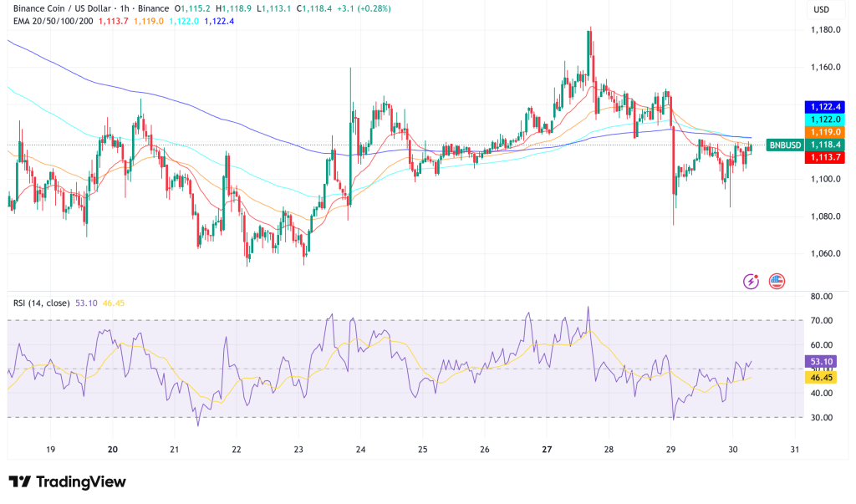Click the BNBUSD price label on the axis
The height and width of the screenshot is (504, 856).
[784, 145]
